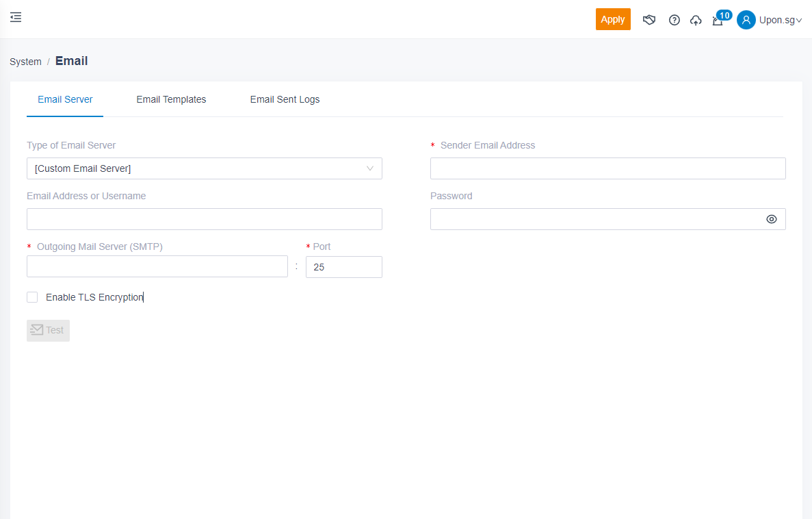Viewport: 812px width, 519px height.
Task: Click the user avatar icon
Action: [746, 20]
